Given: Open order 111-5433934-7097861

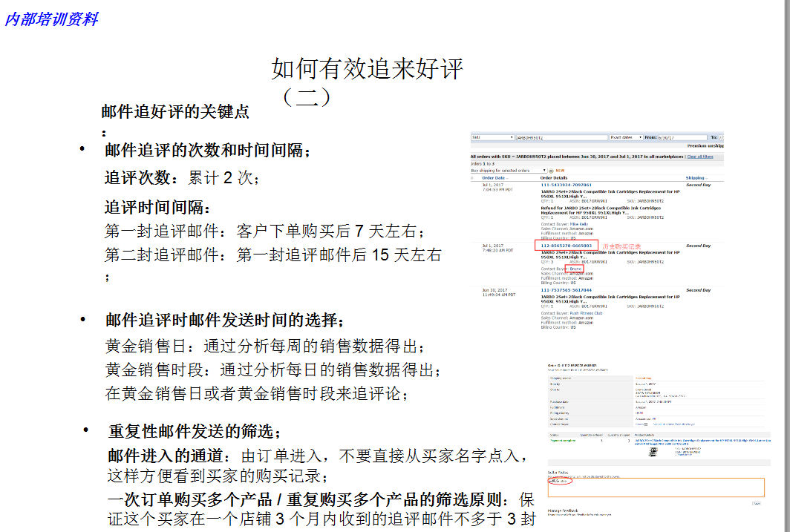Looking at the screenshot, I should (567, 183).
